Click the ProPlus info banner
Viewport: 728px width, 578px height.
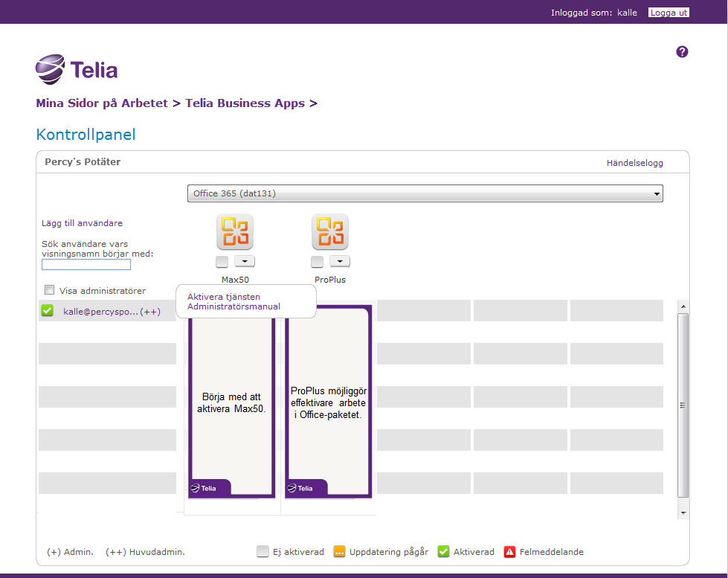click(328, 402)
